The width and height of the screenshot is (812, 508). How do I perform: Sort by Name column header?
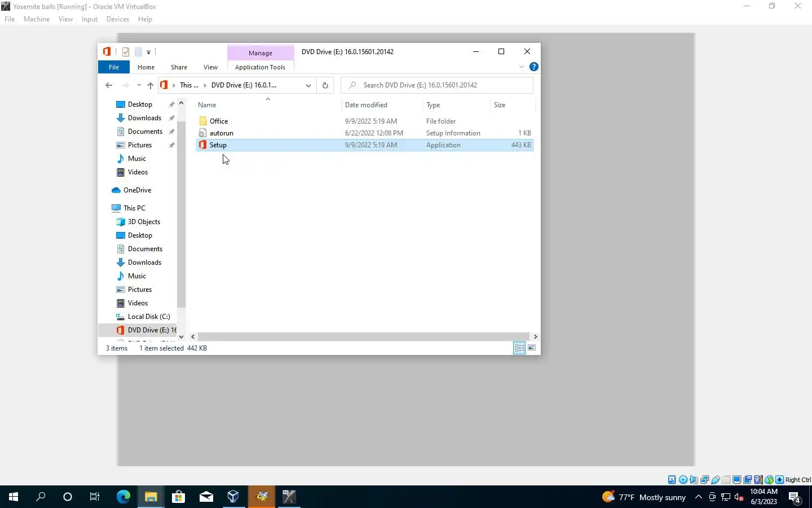[x=268, y=105]
